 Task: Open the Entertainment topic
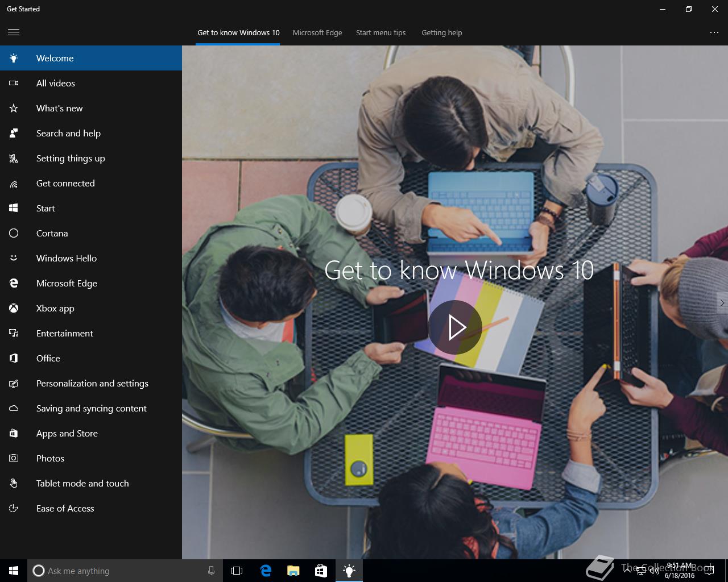[x=91, y=333]
